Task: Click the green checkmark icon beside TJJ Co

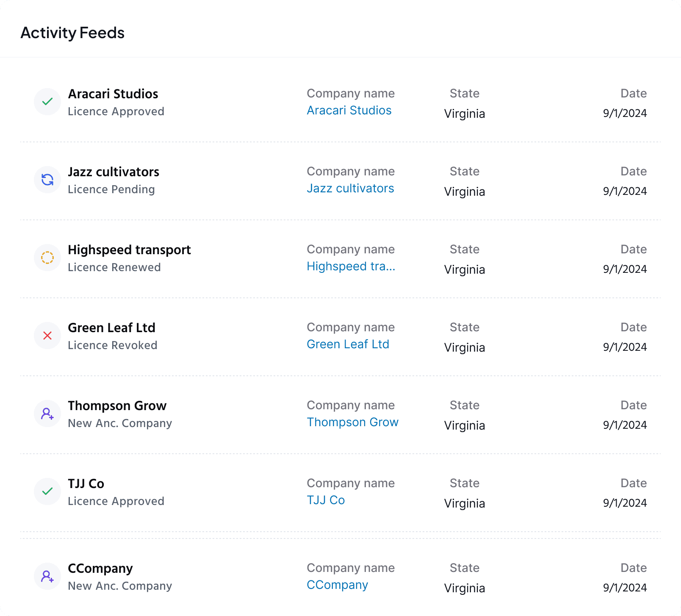Action: coord(47,491)
